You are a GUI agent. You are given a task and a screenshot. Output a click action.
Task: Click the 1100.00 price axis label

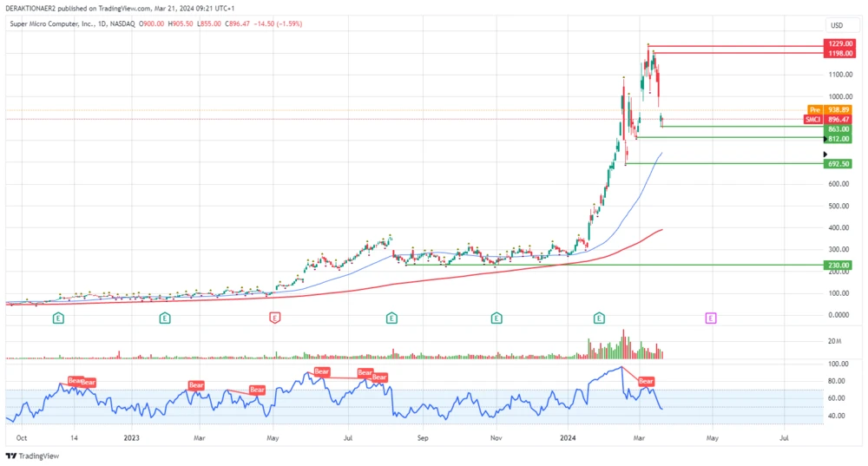(839, 75)
